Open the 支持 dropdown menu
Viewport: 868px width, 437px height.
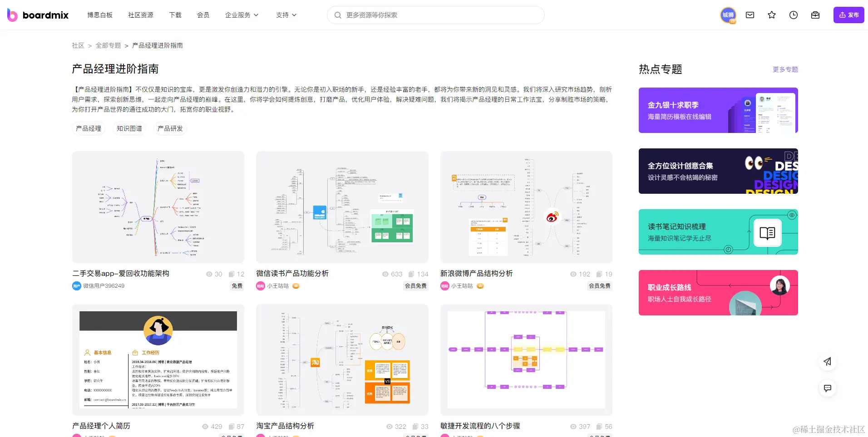(x=286, y=15)
